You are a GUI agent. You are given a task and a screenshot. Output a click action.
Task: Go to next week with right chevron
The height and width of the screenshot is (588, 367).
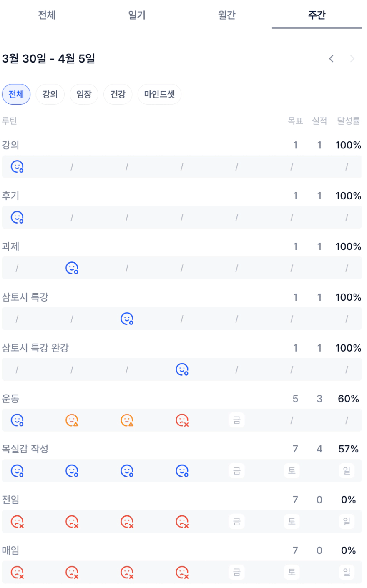click(x=352, y=59)
